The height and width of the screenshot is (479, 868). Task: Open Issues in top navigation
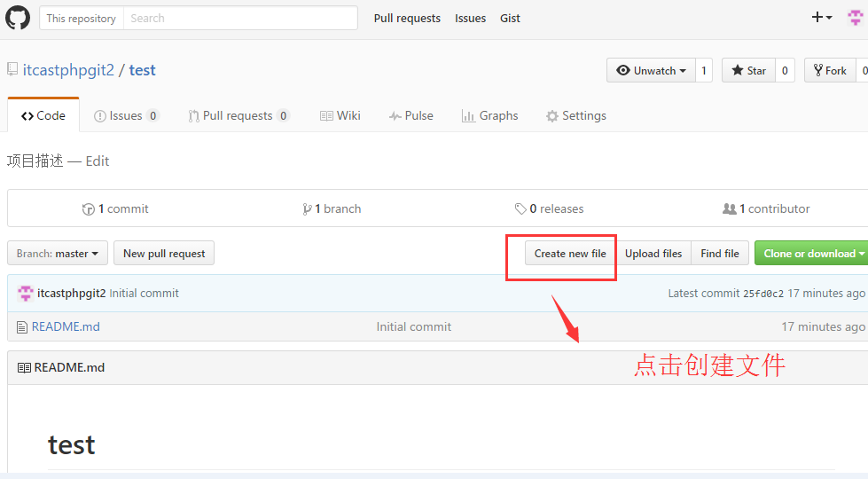click(x=470, y=19)
